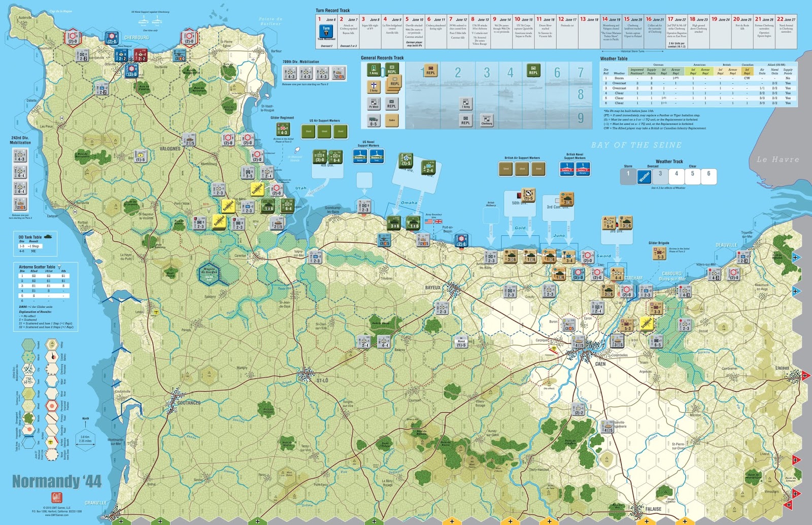The image size is (812, 525).
Task: Select the blue Turn marker on the Turn Record Track
Action: tap(326, 32)
